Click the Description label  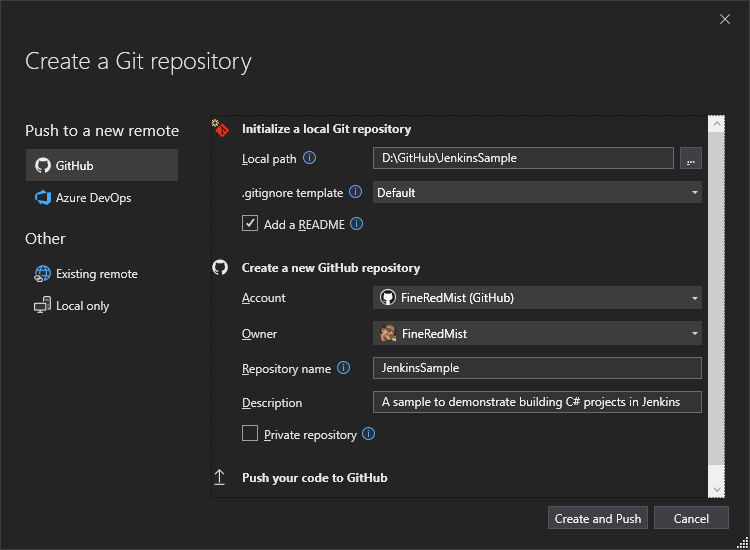click(272, 403)
